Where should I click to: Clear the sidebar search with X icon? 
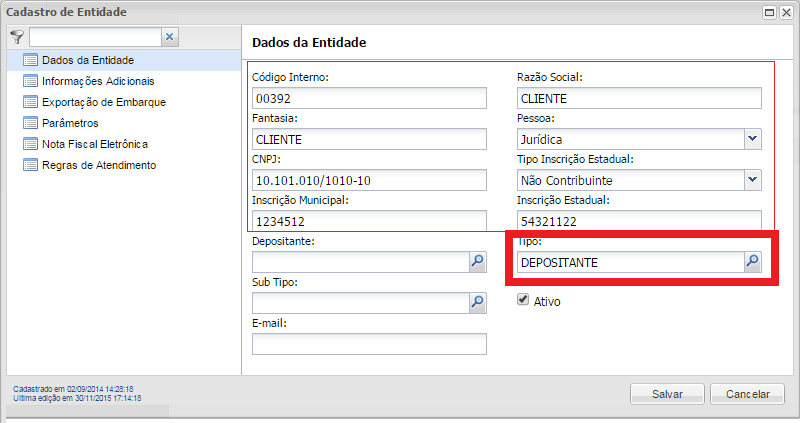click(x=169, y=37)
